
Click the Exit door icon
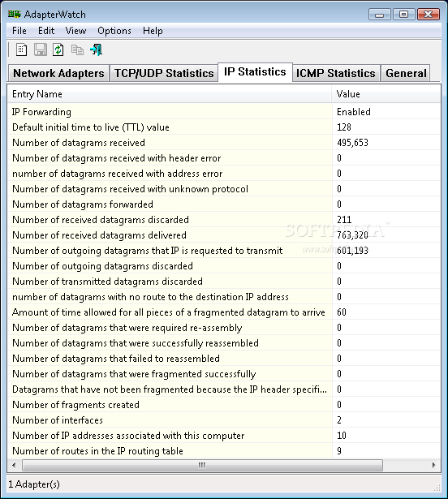(x=96, y=49)
